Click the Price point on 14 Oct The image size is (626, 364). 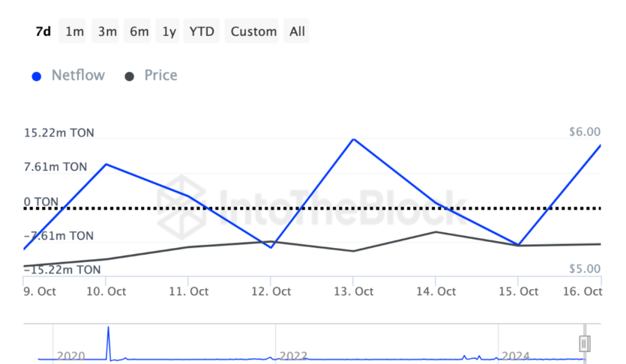[x=436, y=232]
